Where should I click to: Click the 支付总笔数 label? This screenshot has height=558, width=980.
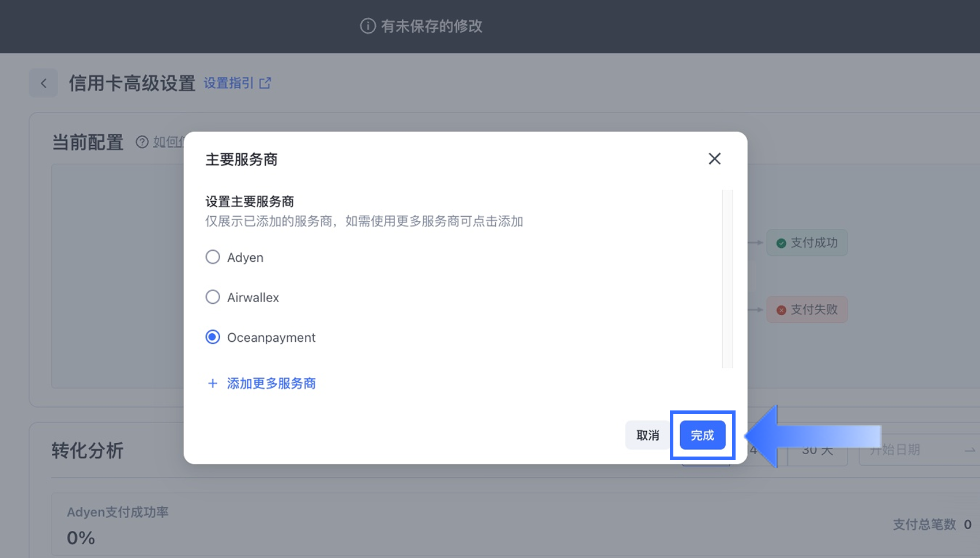[925, 525]
